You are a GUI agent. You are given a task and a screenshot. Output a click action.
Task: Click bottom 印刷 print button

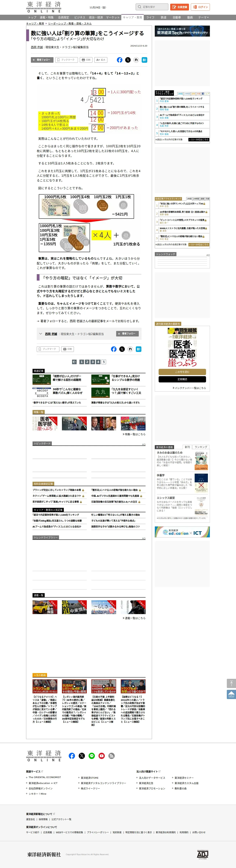tap(67, 349)
